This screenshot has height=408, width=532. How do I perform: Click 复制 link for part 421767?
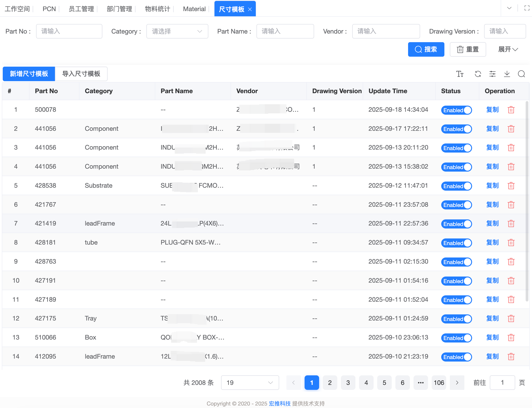492,204
